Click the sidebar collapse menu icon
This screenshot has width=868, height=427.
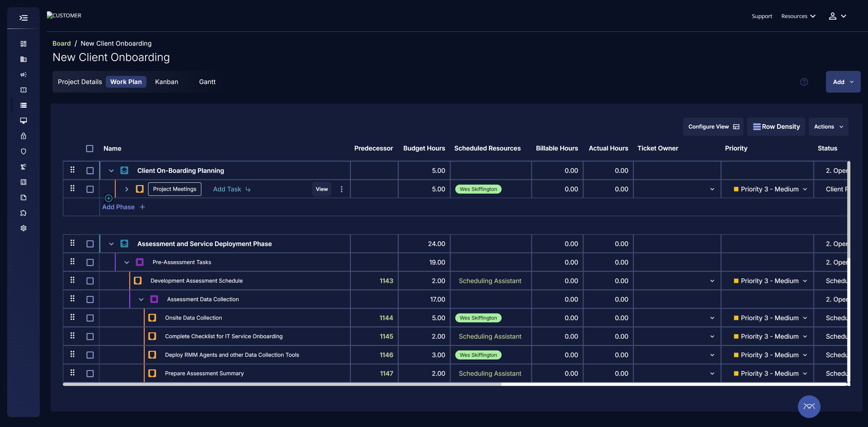click(x=23, y=18)
